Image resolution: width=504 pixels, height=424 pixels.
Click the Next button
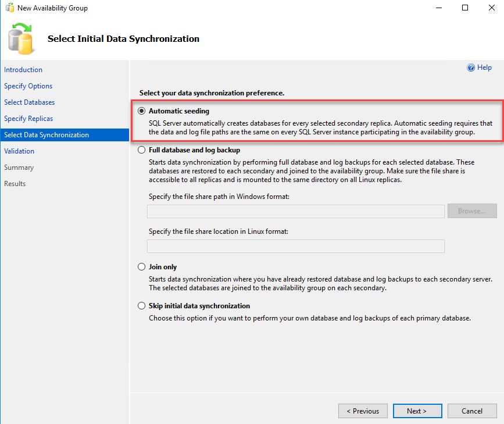417,411
